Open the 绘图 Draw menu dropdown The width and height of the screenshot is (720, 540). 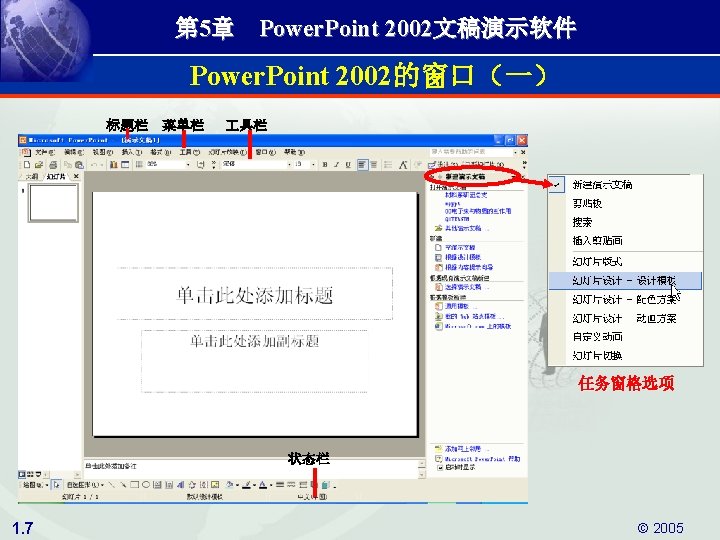pyautogui.click(x=35, y=484)
